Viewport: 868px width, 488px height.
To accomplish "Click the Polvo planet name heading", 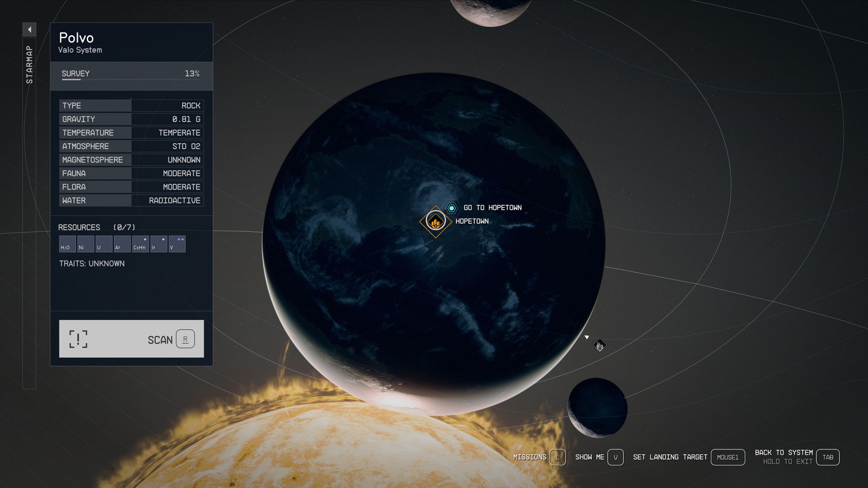I will tap(76, 38).
